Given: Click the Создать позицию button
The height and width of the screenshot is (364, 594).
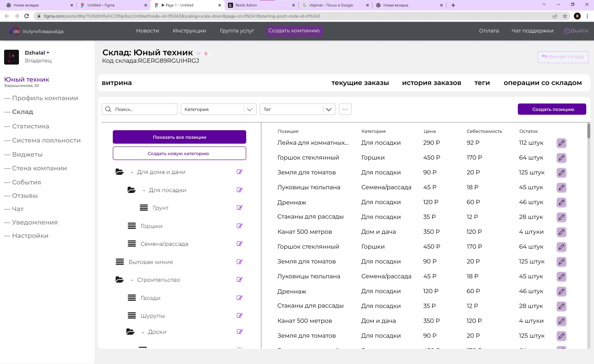Looking at the screenshot, I should [552, 109].
